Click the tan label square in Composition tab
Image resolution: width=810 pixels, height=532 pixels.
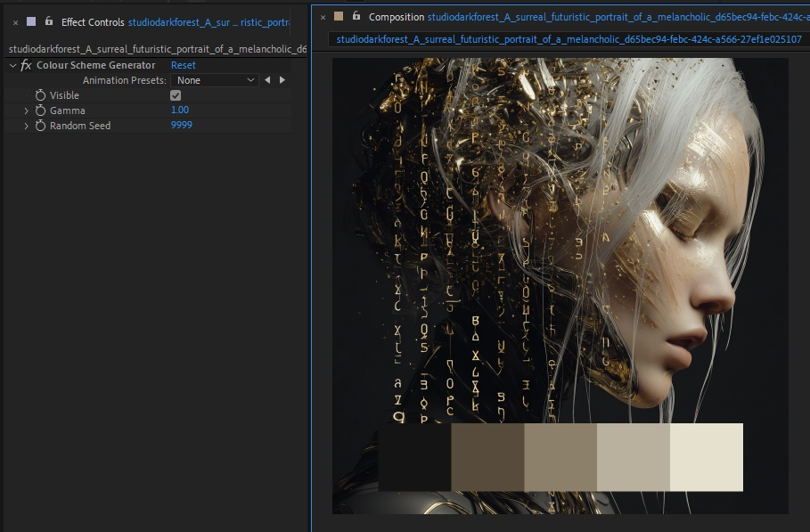coord(339,16)
